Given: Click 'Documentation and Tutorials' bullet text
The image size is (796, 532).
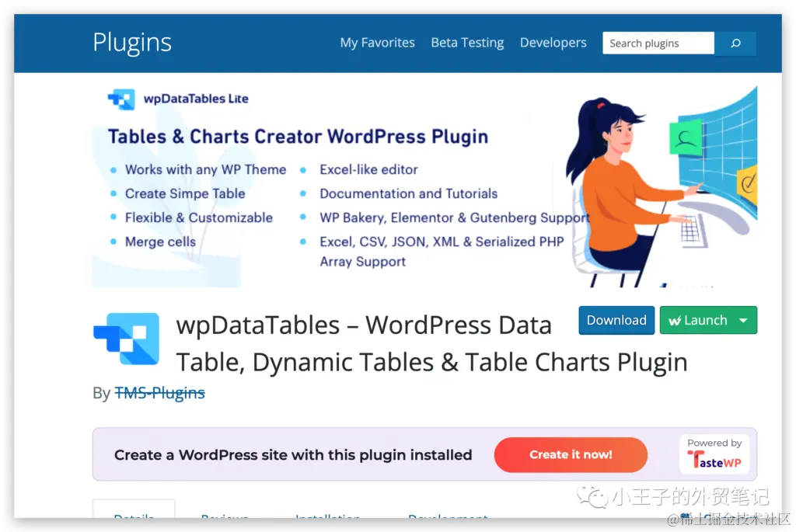Looking at the screenshot, I should 409,193.
